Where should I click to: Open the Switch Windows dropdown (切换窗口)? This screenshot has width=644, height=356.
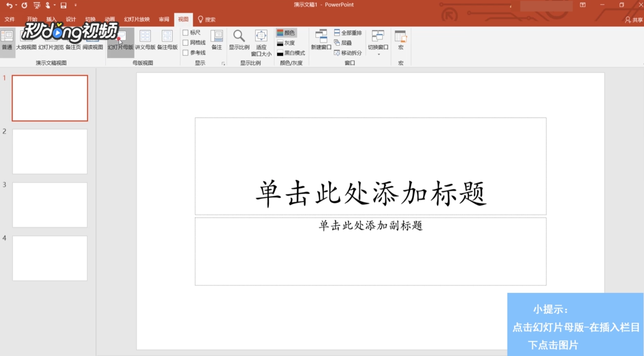tap(378, 40)
